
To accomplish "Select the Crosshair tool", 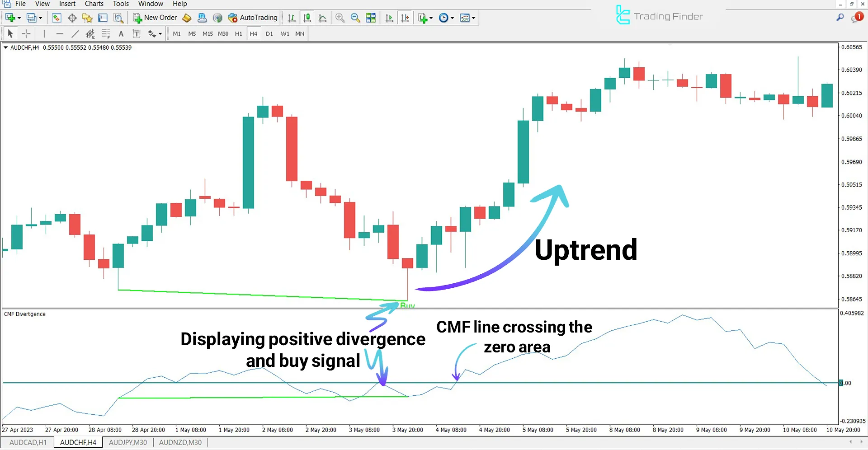I will click(x=26, y=33).
